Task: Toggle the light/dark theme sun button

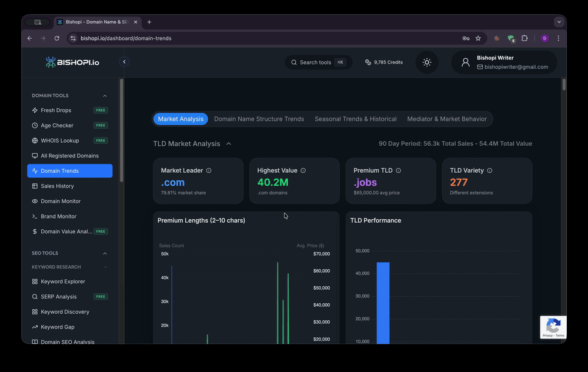Action: 427,62
